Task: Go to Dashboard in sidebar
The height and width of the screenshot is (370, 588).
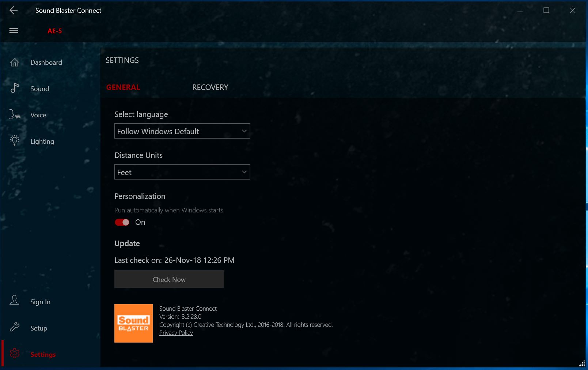Action: tap(46, 63)
